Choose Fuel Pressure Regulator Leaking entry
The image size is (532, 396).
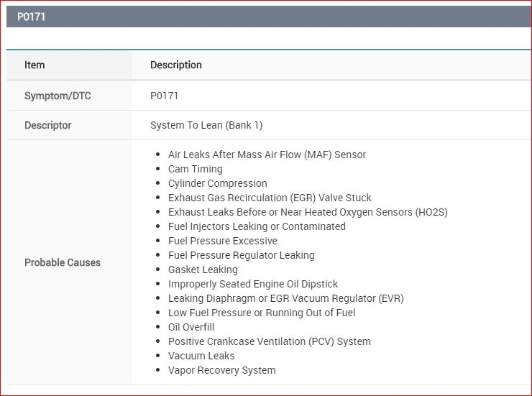pyautogui.click(x=241, y=255)
